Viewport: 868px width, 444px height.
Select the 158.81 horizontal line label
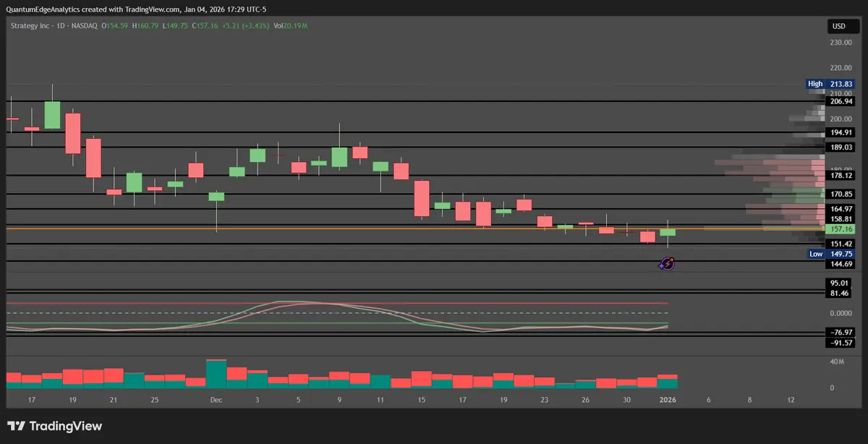click(x=839, y=218)
